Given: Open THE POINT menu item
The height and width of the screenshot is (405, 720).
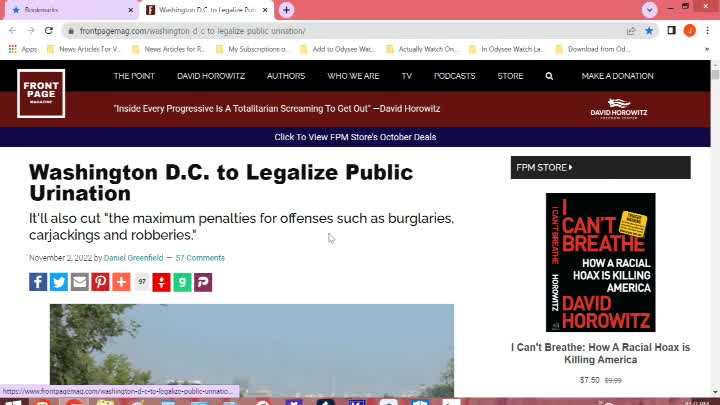Looking at the screenshot, I should click(134, 76).
